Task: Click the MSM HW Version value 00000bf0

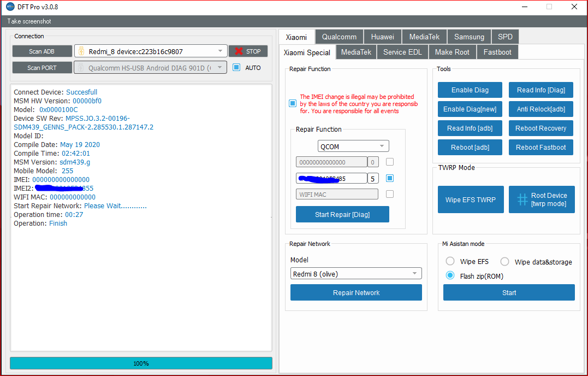Action: [87, 101]
